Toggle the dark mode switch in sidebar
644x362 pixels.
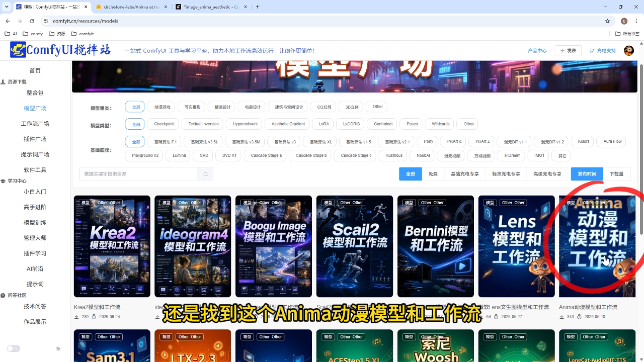(x=13, y=348)
